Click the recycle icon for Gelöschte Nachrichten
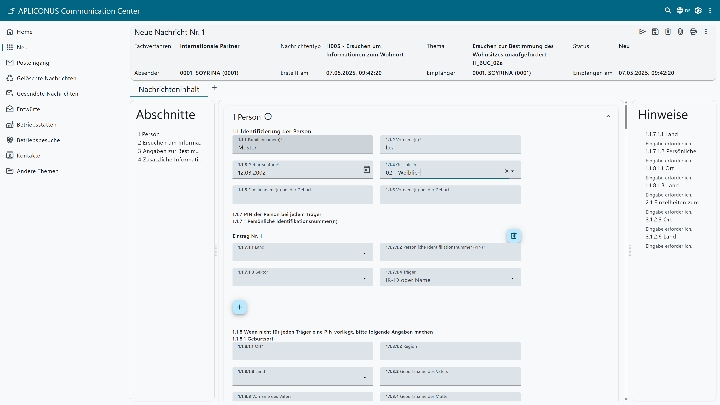Viewport: 720px width, 405px height. point(10,78)
